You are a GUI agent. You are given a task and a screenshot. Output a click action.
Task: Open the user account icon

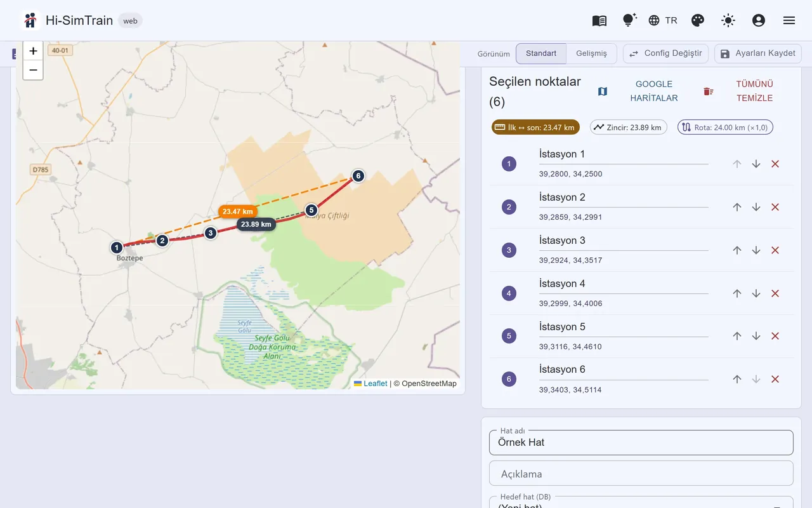[x=759, y=20]
